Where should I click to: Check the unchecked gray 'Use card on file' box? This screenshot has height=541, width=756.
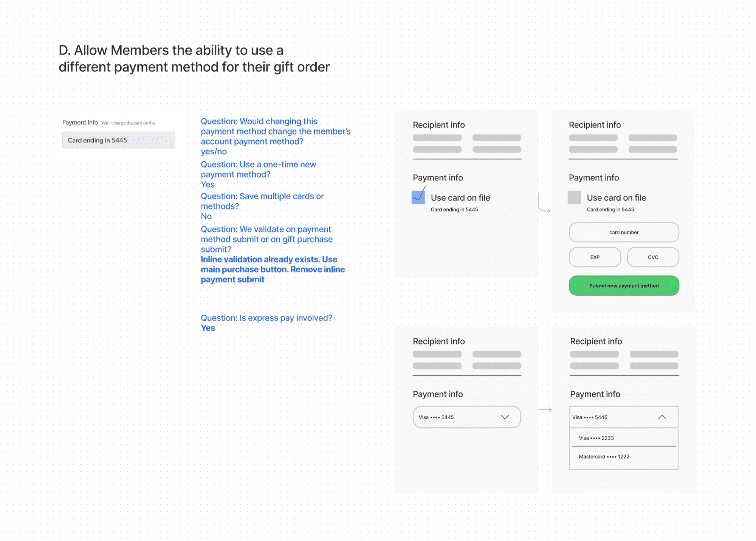click(574, 197)
